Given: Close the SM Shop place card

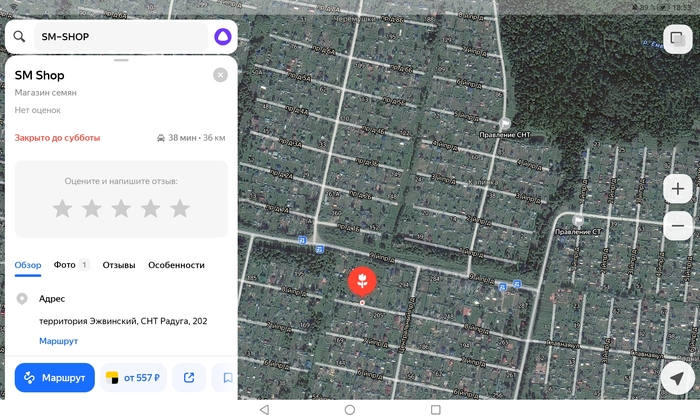Looking at the screenshot, I should point(220,75).
